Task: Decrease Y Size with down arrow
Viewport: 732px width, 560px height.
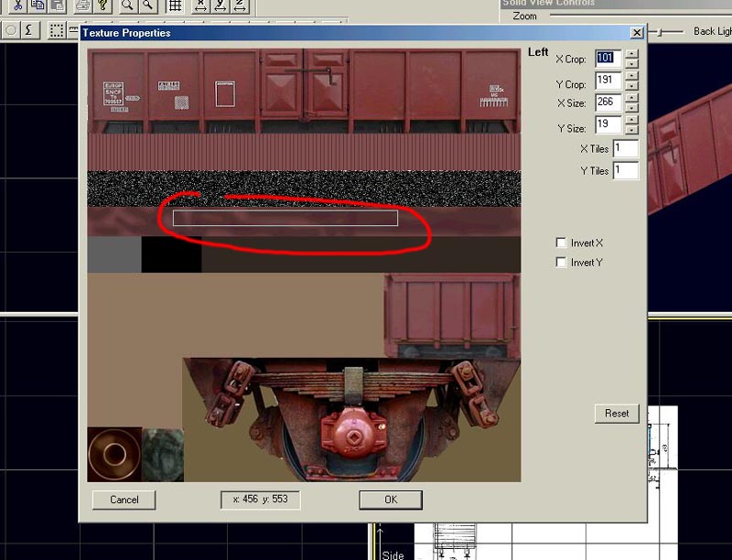Action: (x=631, y=132)
